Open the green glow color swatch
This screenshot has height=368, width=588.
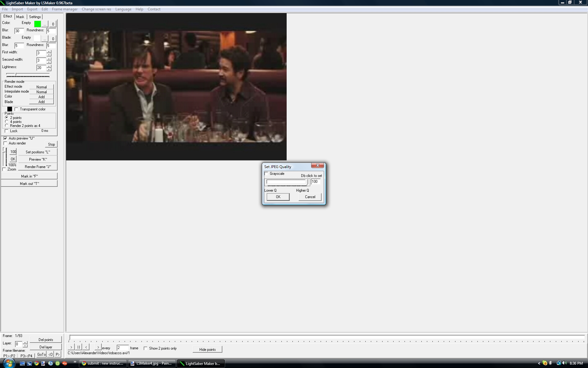[37, 24]
